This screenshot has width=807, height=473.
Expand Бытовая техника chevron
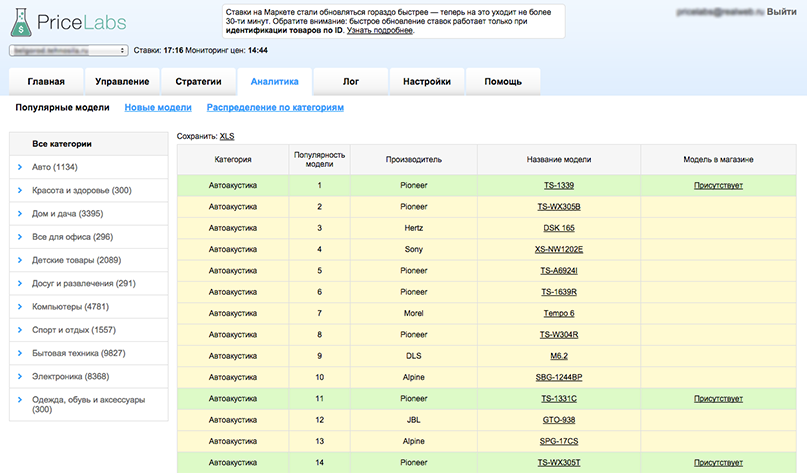(x=20, y=353)
